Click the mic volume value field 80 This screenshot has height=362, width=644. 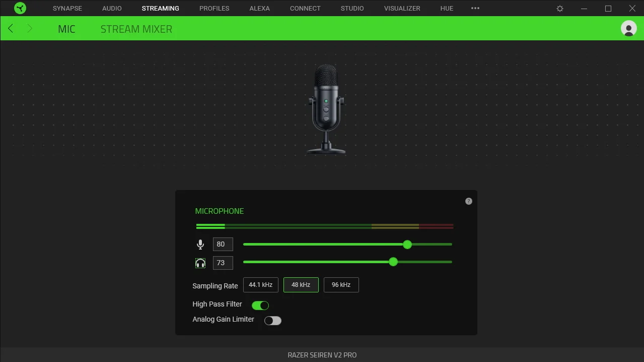223,244
